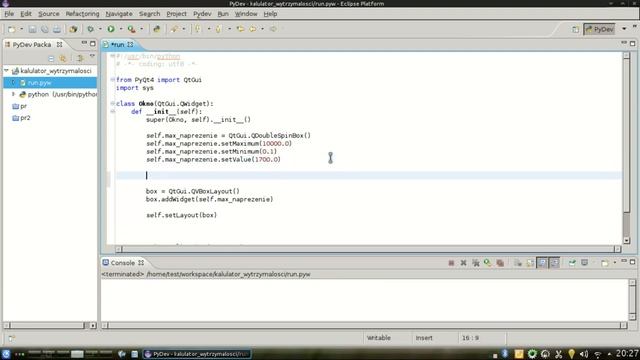Viewport: 640px width, 360px height.
Task: Open the Back history dropdown arrow
Action: (x=262, y=29)
